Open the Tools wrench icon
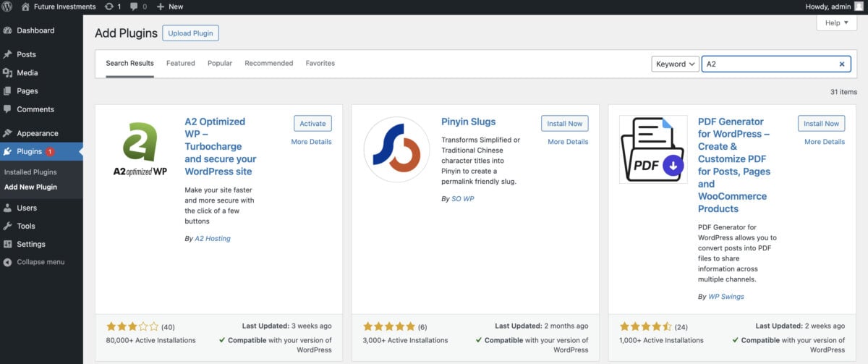Image resolution: width=868 pixels, height=364 pixels. 8,226
